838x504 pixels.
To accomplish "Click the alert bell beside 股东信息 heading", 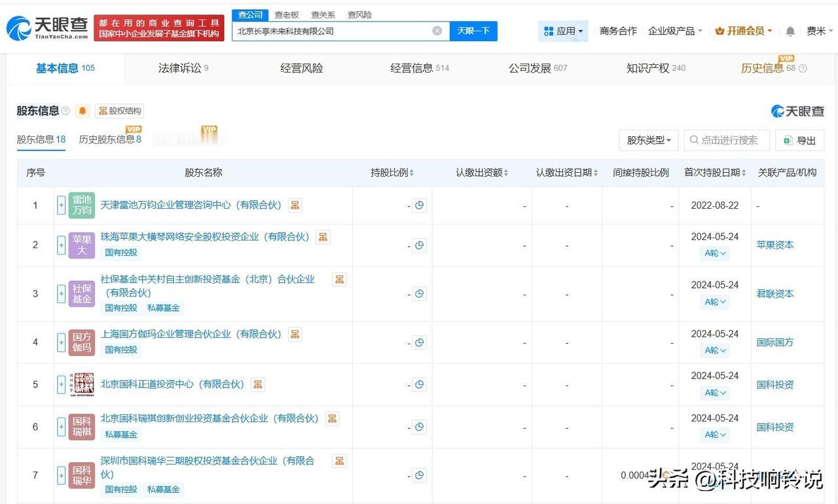I will point(82,111).
